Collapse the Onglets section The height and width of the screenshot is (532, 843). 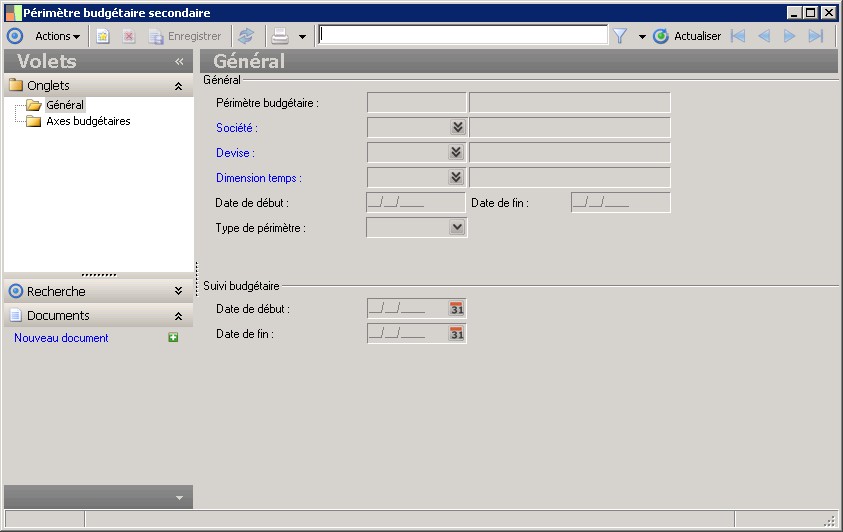point(178,86)
